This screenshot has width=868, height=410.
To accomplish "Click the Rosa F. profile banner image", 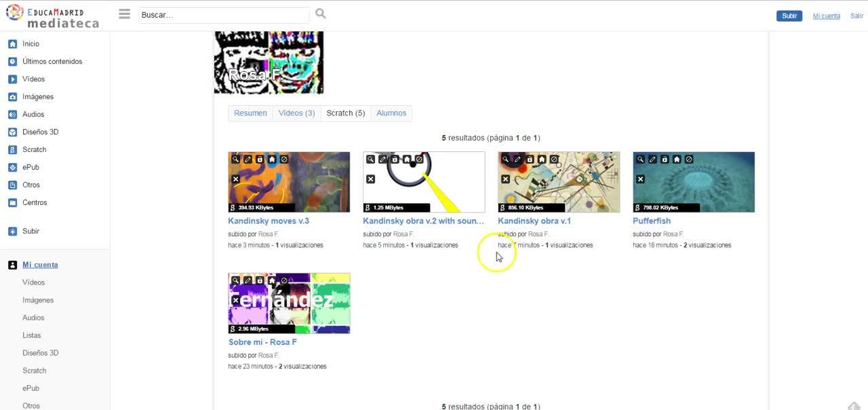I will click(269, 62).
